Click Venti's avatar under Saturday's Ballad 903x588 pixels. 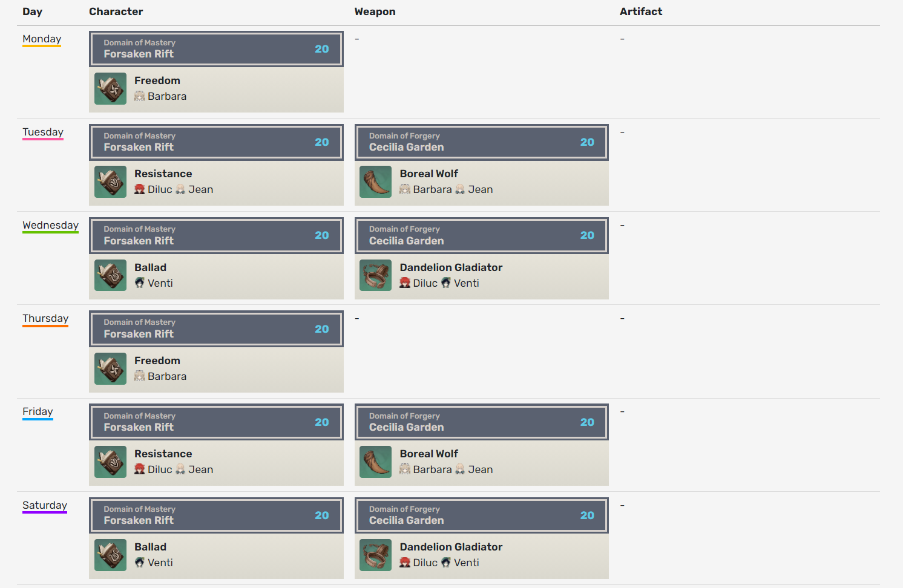140,563
